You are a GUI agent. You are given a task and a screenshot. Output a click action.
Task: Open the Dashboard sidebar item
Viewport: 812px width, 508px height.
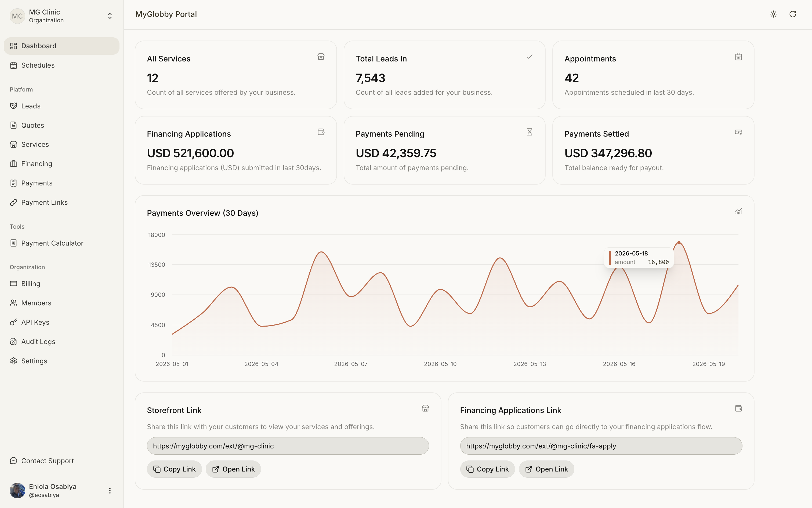[61, 46]
